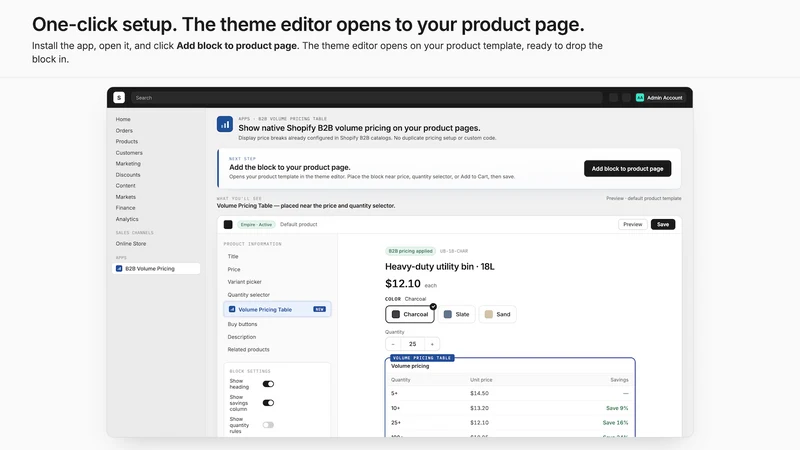Click the Volume Pricing Table block icon
Screen dimensions: 800x450
[x=232, y=309]
